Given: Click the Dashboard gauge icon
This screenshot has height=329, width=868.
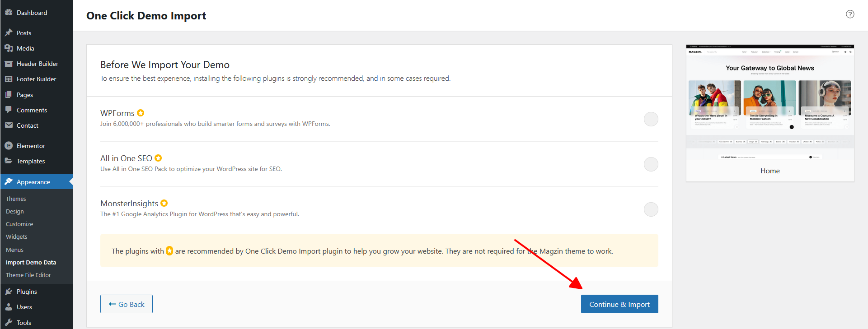Looking at the screenshot, I should pos(9,13).
